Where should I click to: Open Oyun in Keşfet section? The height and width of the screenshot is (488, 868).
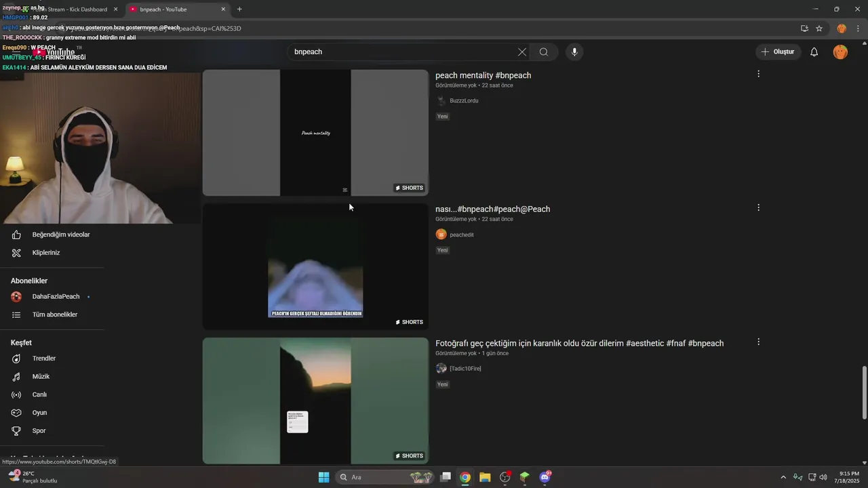(x=52, y=413)
